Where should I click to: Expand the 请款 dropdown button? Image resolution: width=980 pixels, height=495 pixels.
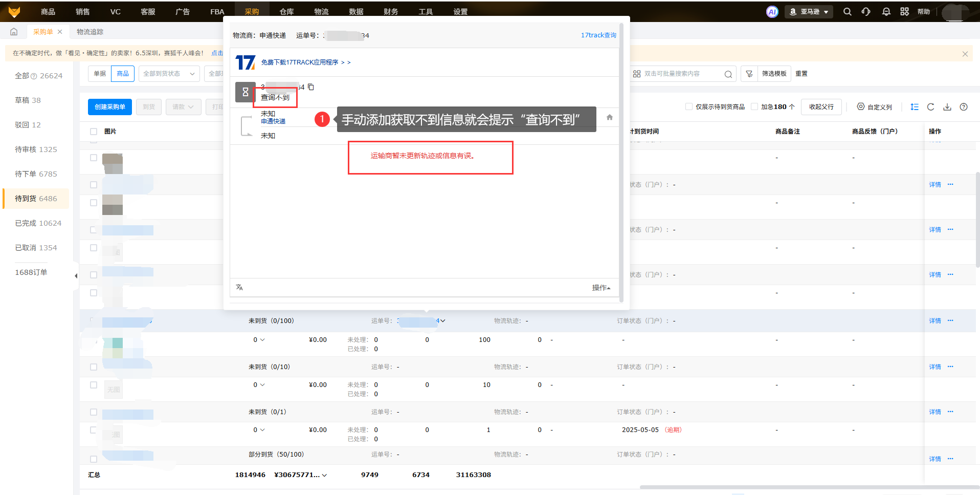pyautogui.click(x=184, y=107)
